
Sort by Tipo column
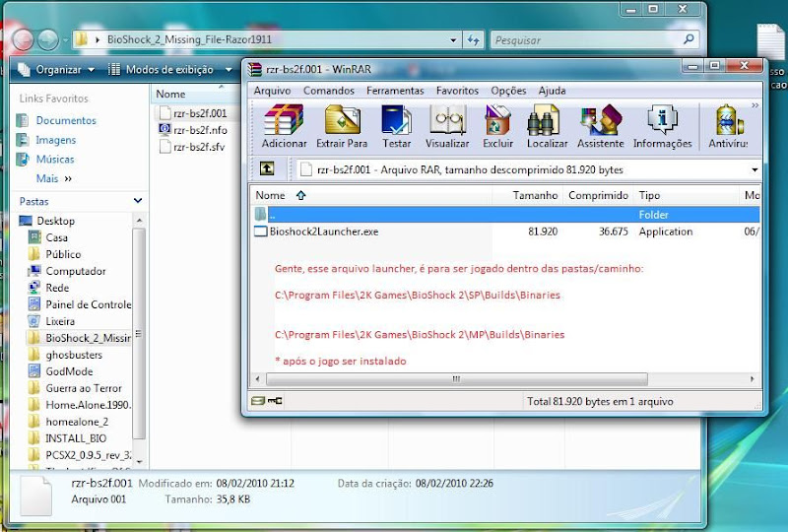point(687,195)
